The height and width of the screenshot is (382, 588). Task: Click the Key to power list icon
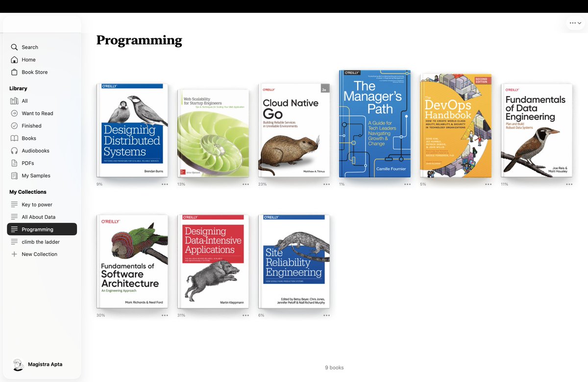click(14, 204)
